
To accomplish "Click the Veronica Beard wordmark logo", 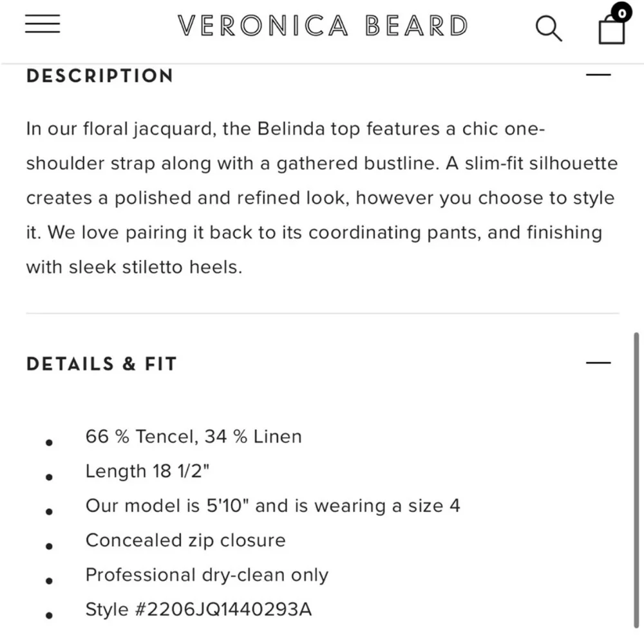I will click(x=322, y=26).
